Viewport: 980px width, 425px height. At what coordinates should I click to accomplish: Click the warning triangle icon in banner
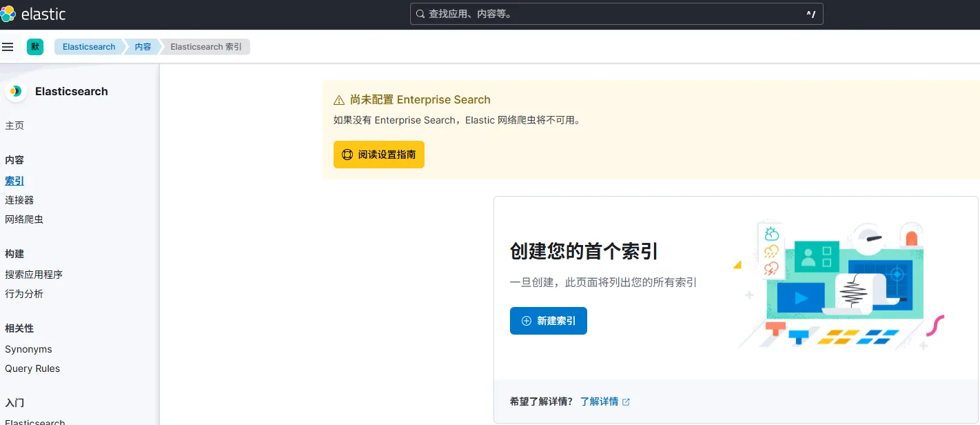pos(339,100)
